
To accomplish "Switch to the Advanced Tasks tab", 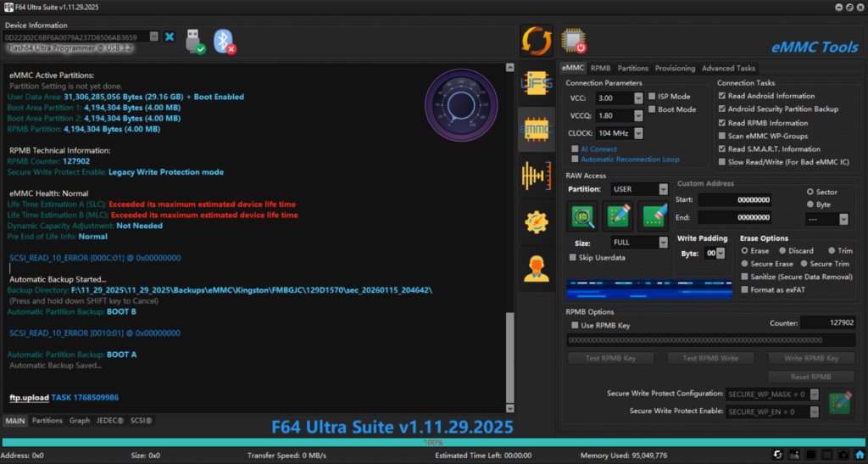I will 728,68.
